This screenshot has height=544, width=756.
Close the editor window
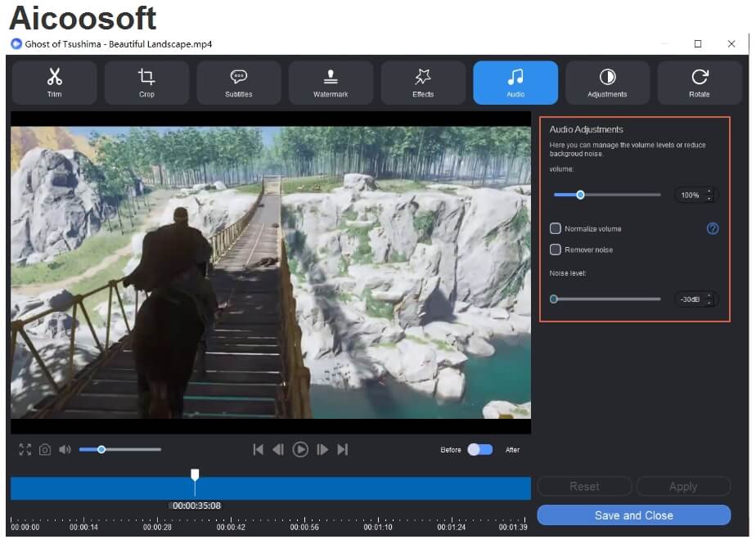coord(731,44)
